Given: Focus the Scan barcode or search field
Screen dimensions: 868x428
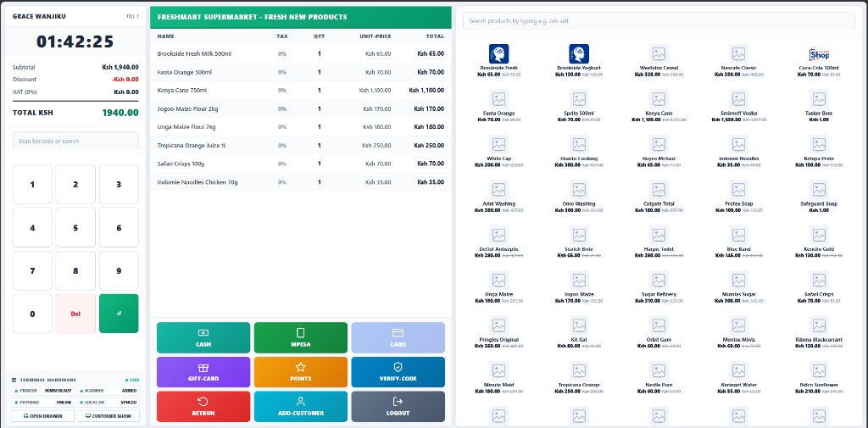Looking at the screenshot, I should pos(75,141).
